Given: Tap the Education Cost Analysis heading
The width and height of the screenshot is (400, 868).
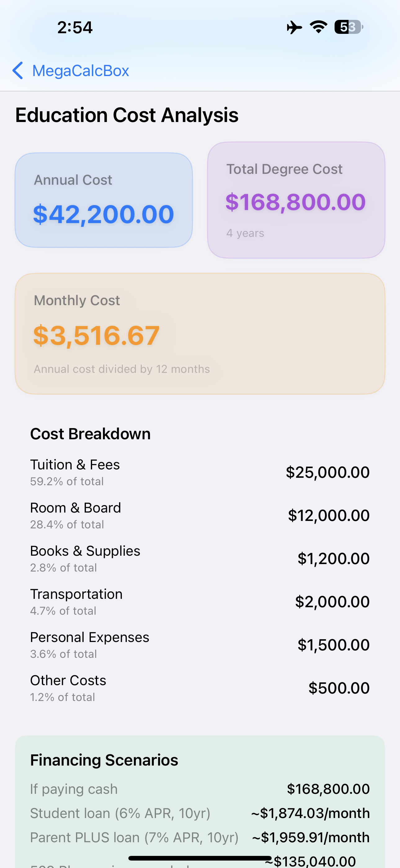Looking at the screenshot, I should (x=127, y=115).
